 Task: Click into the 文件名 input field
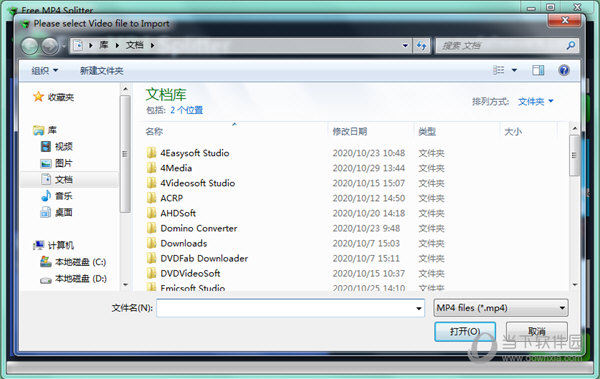[x=286, y=308]
